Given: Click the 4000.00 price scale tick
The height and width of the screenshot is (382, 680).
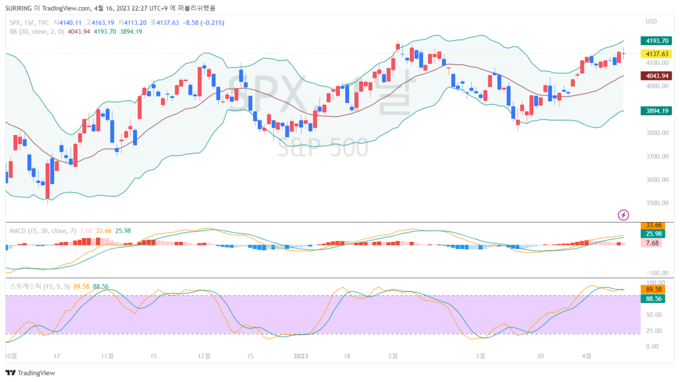Looking at the screenshot, I should click(x=657, y=86).
